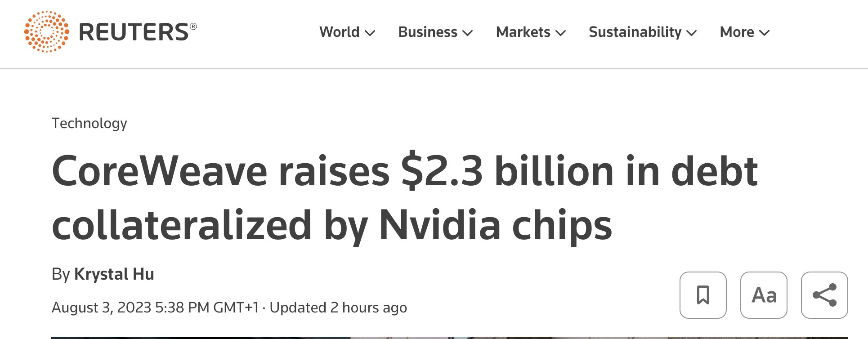Click the Updated 2 hours ago text

point(338,308)
